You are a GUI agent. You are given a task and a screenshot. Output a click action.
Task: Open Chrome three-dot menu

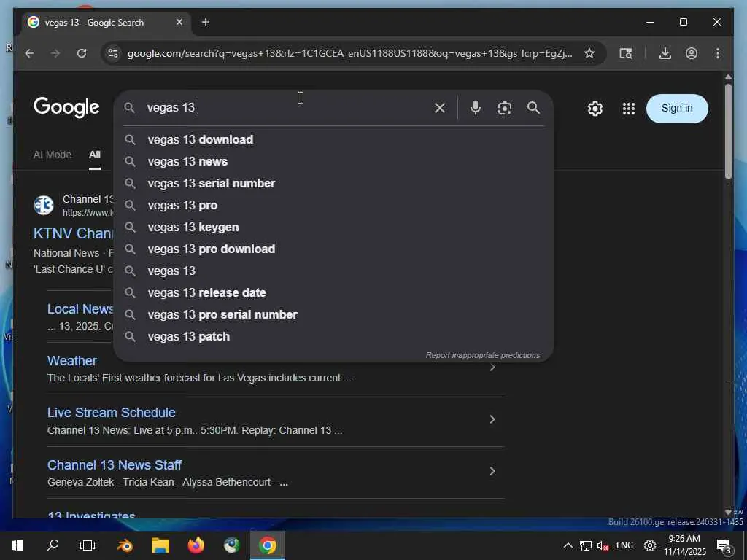(x=718, y=53)
